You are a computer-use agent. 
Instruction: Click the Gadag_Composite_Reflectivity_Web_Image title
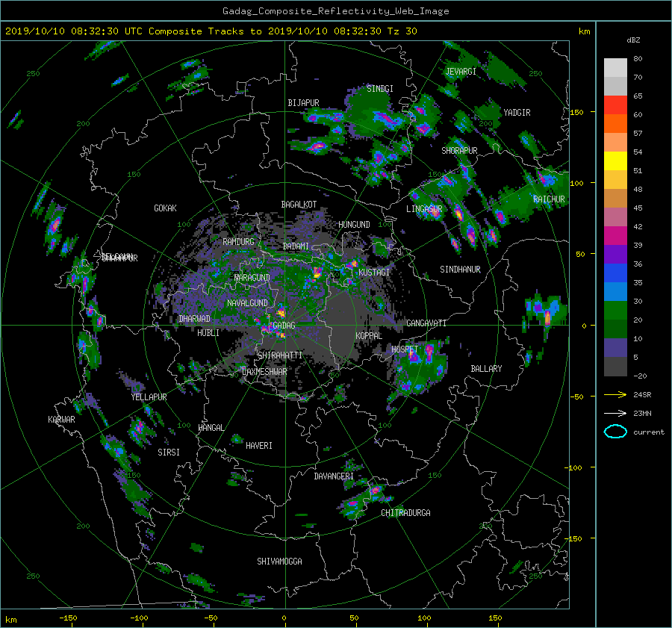(x=335, y=11)
